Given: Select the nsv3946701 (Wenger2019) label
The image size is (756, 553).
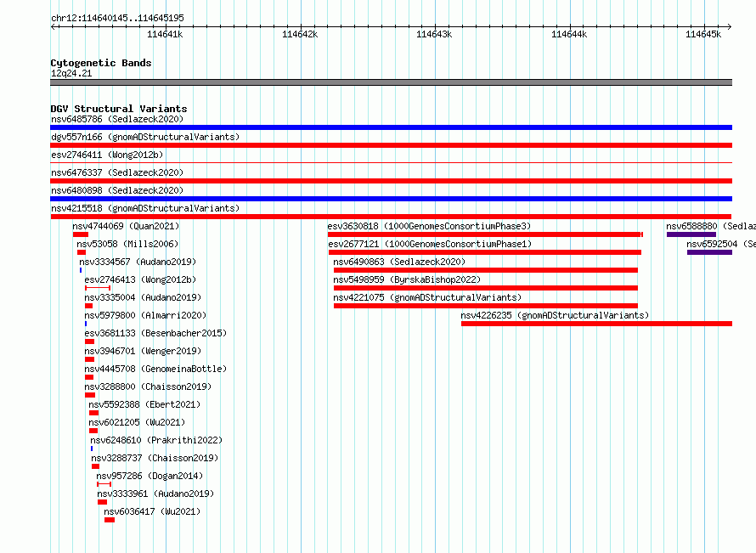Looking at the screenshot, I should [143, 351].
